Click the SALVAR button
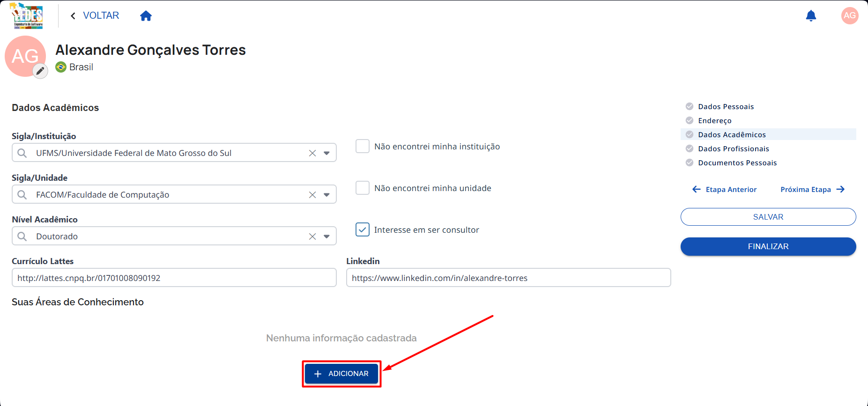The image size is (868, 406). point(768,217)
